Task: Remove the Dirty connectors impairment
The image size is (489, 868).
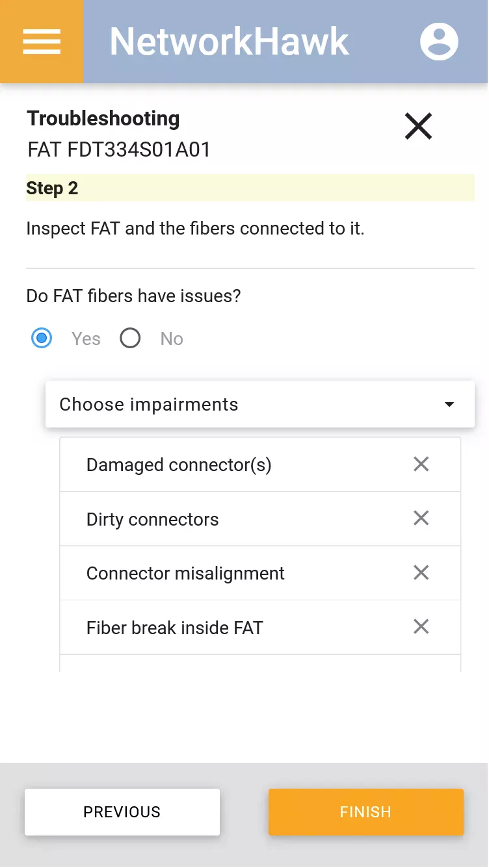Action: pos(421,518)
